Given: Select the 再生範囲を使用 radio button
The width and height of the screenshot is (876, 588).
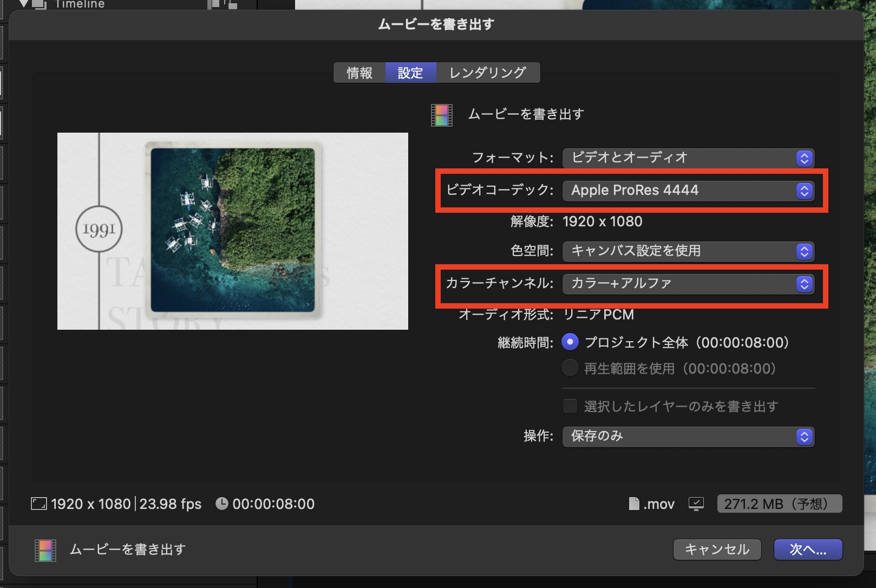Looking at the screenshot, I should 570,368.
